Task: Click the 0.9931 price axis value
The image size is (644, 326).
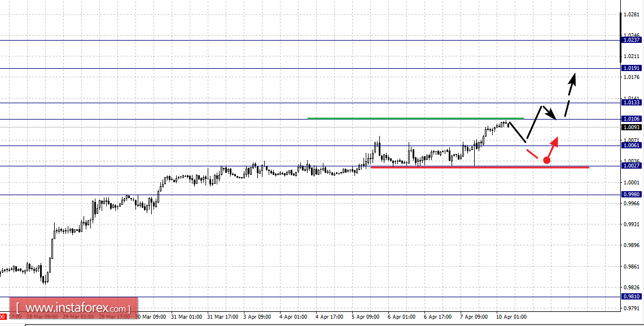Action: coord(631,224)
